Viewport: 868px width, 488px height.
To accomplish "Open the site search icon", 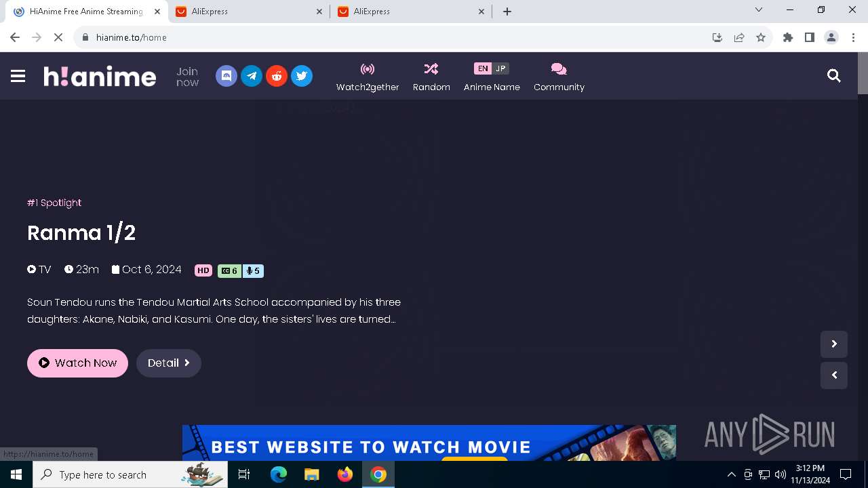I will pos(834,76).
